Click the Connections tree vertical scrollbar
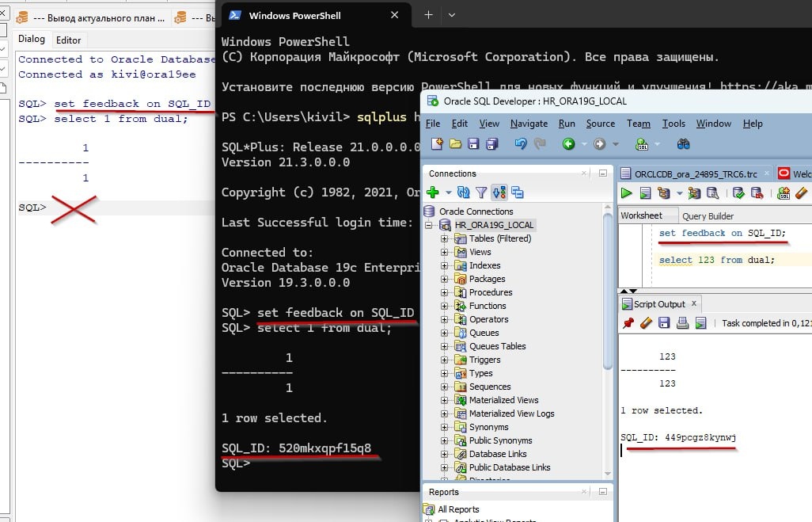This screenshot has height=522, width=812. click(608, 290)
